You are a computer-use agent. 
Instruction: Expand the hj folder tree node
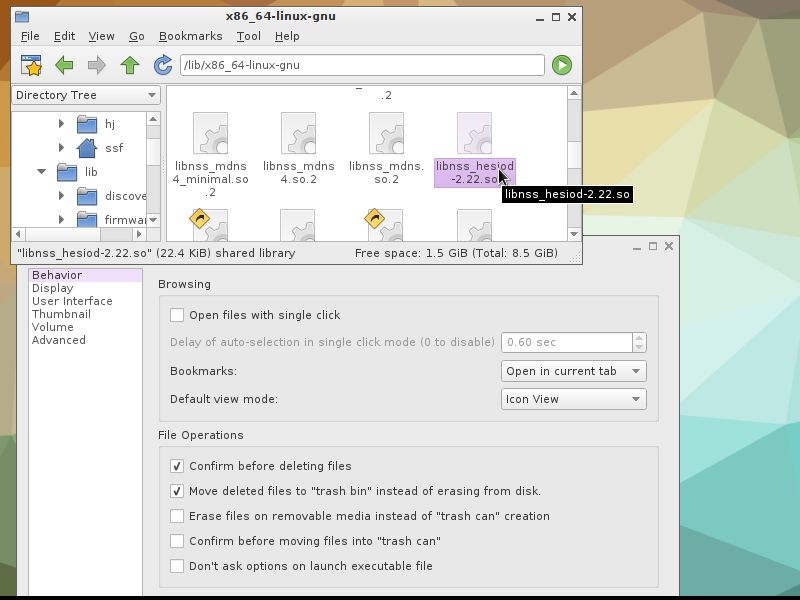(61, 123)
